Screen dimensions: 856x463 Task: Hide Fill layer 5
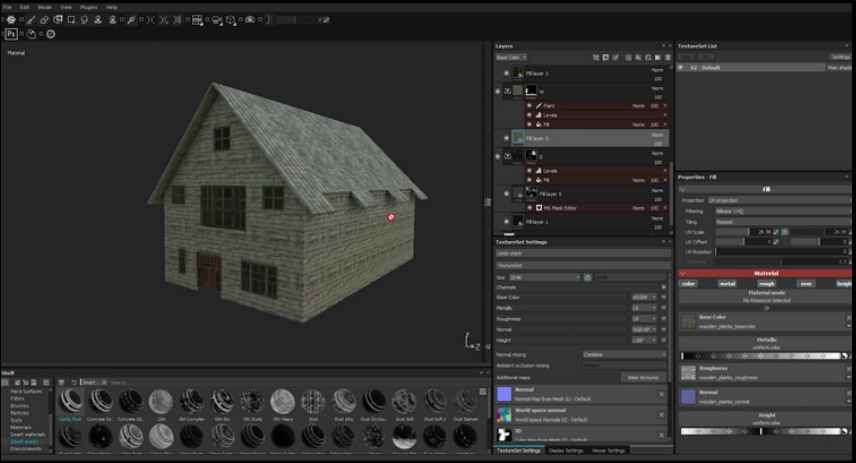click(506, 194)
